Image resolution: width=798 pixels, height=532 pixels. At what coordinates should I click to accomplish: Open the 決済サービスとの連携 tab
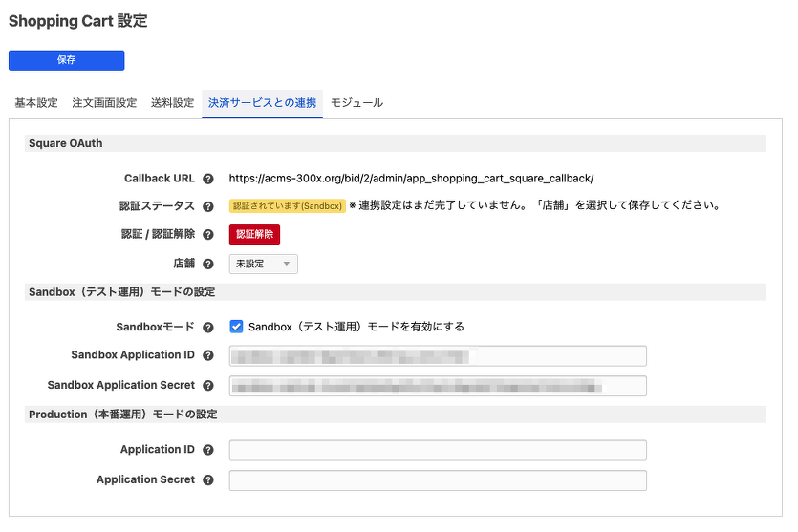click(262, 103)
